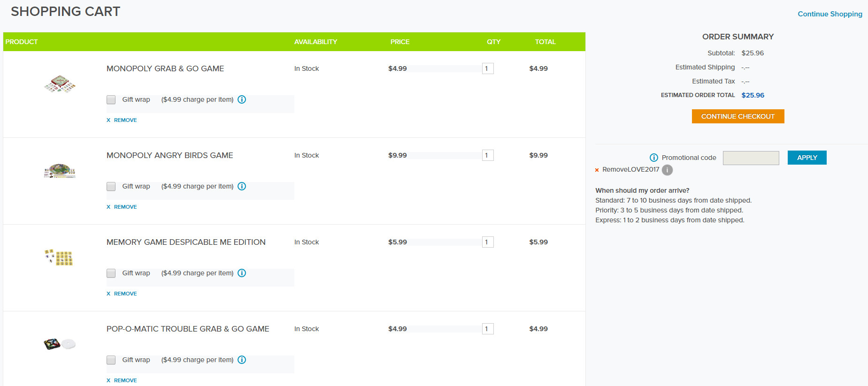Click quantity field for Monopoly Grab & Go Game
Image resolution: width=868 pixels, height=386 pixels.
[487, 68]
